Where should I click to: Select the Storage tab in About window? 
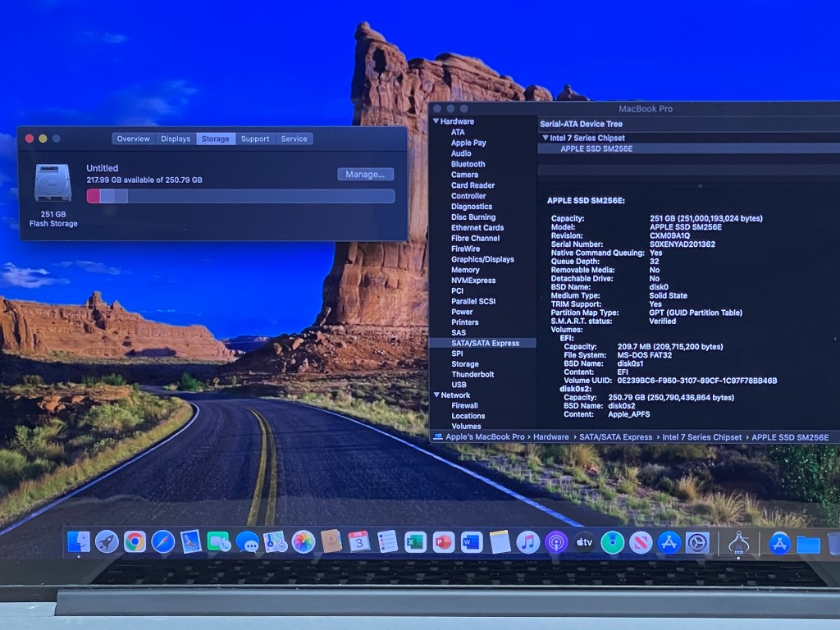click(x=216, y=139)
